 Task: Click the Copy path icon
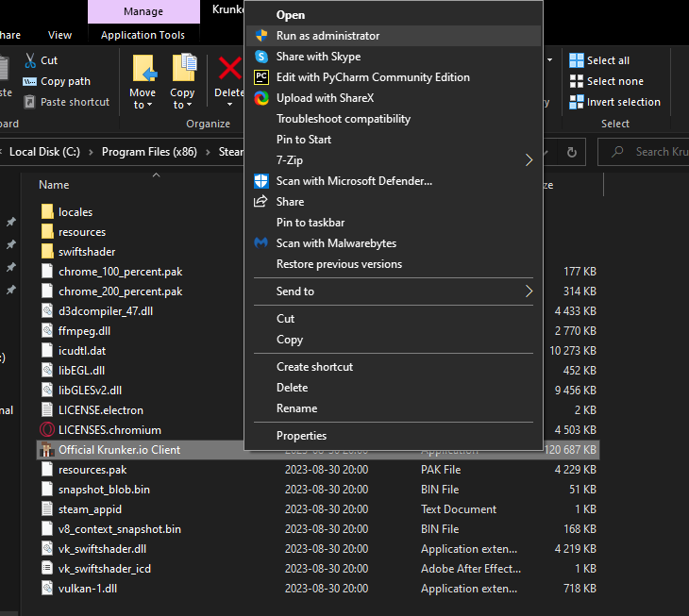pos(29,81)
